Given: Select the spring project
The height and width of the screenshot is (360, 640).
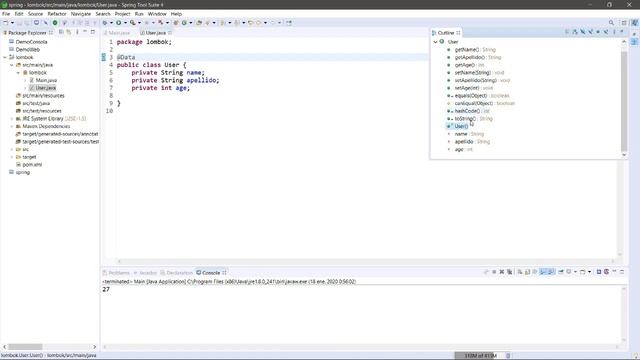Looking at the screenshot, I should point(22,173).
